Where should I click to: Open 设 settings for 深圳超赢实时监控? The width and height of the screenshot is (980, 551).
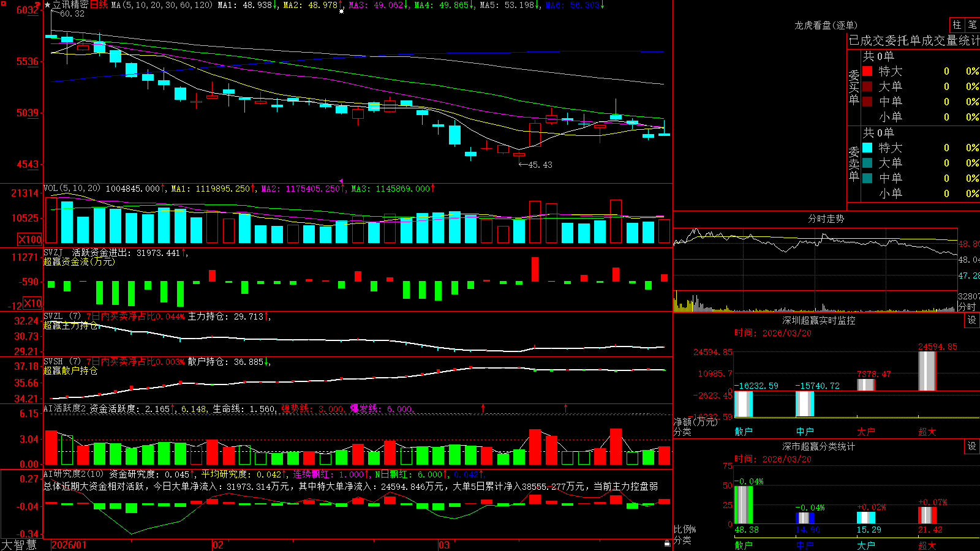[x=972, y=320]
